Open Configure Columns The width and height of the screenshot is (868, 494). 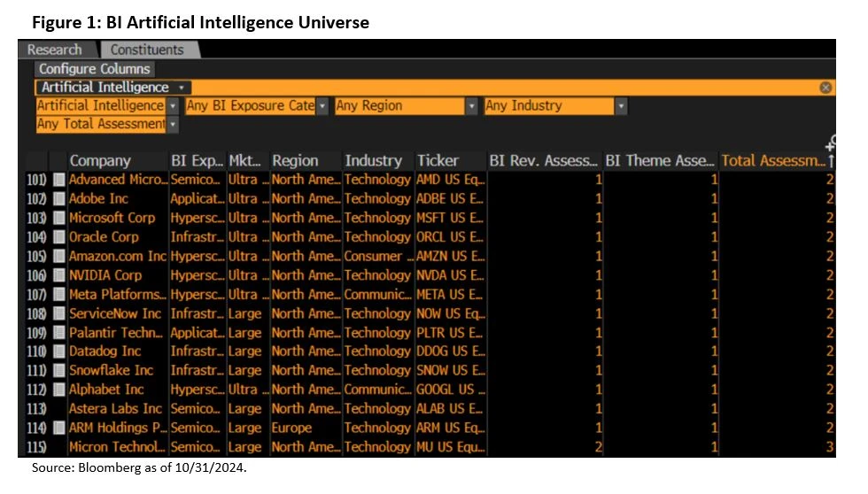(x=95, y=69)
